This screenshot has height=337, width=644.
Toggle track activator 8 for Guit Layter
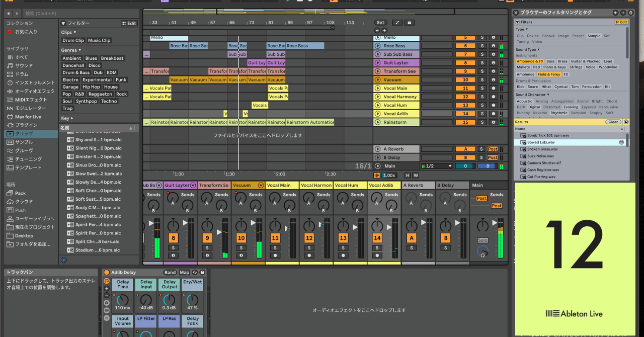click(x=465, y=63)
